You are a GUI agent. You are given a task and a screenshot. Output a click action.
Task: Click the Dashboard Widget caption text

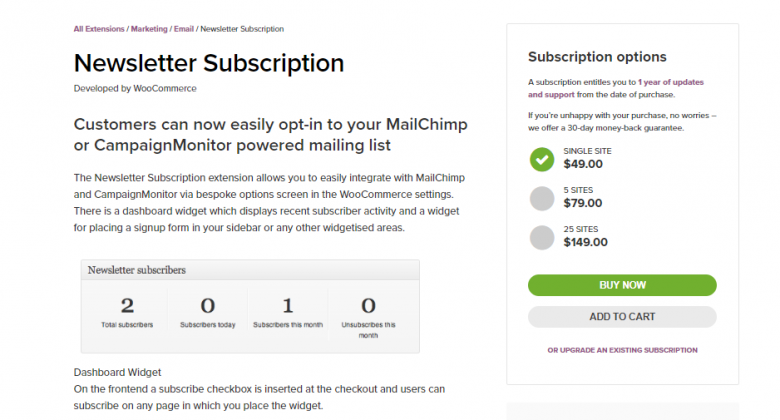click(x=118, y=372)
